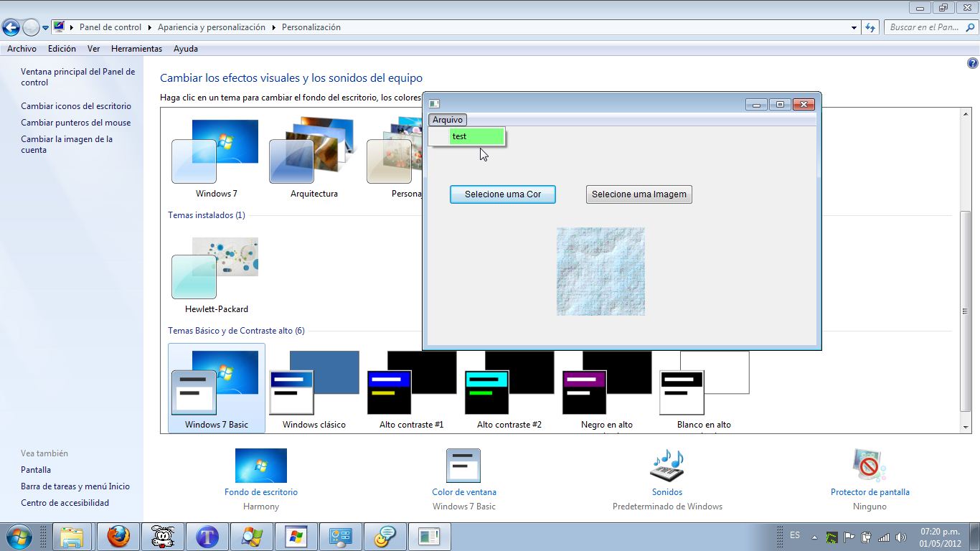Expand the address bar history dropdown
980x551 pixels.
(854, 27)
